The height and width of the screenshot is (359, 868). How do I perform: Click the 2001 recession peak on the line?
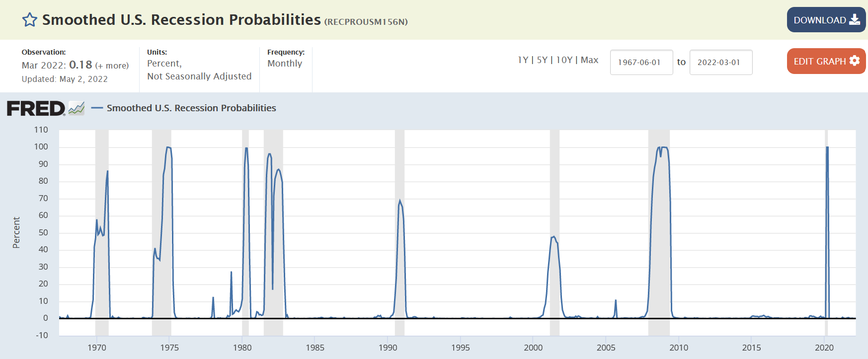[553, 237]
